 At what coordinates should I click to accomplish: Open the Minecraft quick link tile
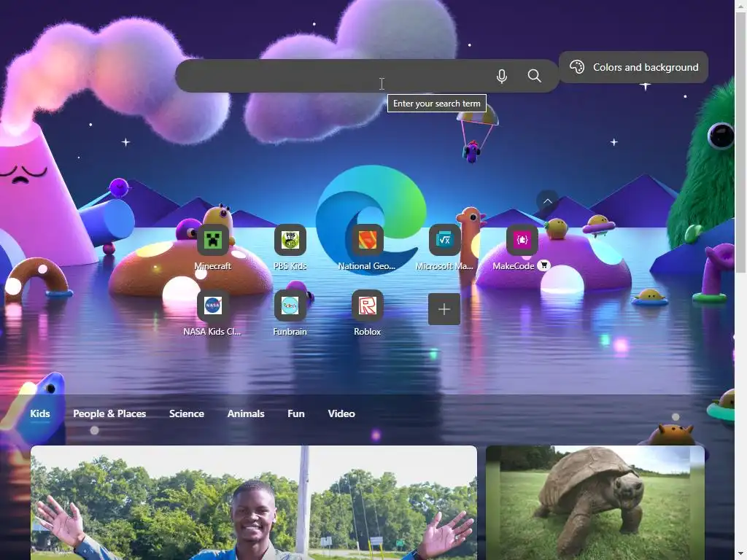[x=212, y=240]
